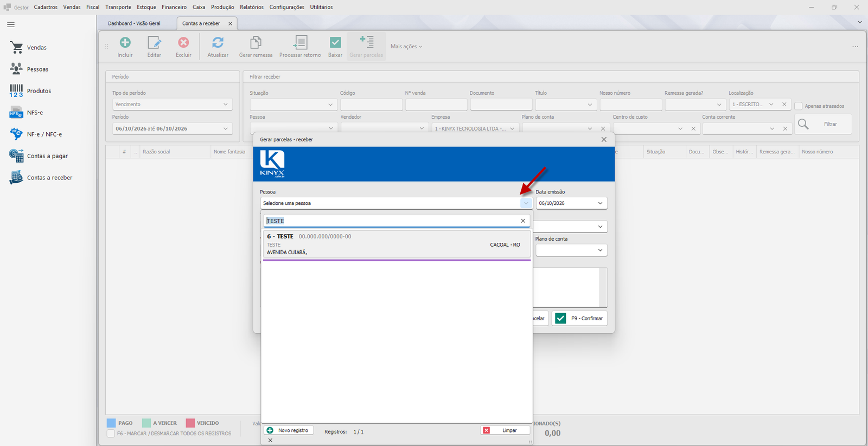Click the PAGO blue legend swatch

coord(111,423)
